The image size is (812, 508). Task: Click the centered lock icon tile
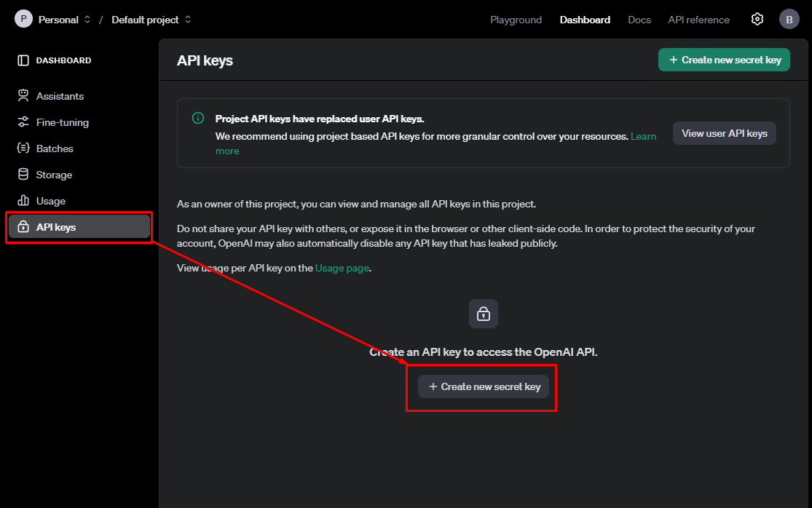coord(483,314)
